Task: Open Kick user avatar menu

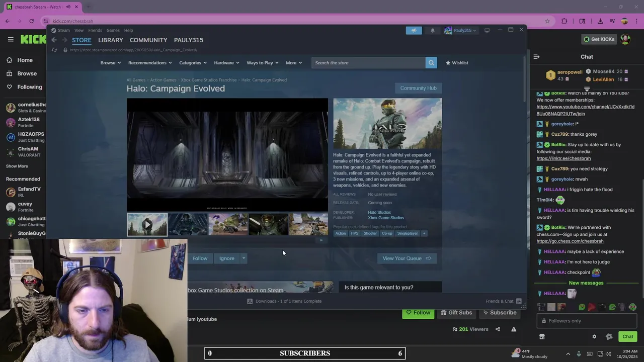Action: coord(625,39)
